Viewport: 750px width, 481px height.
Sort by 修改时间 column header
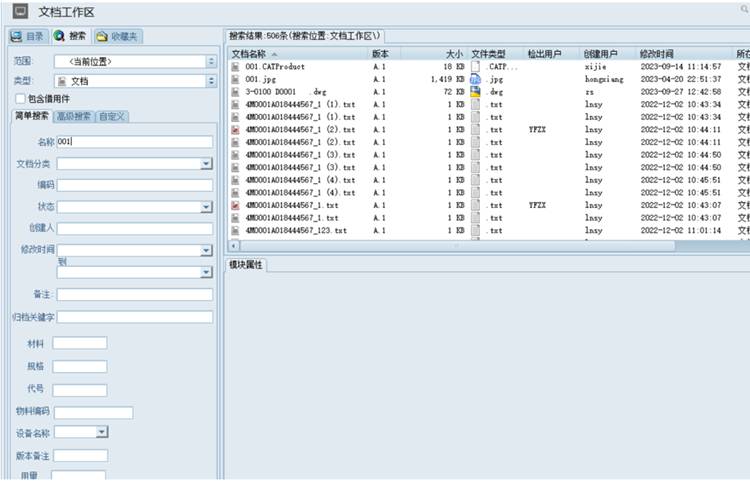click(x=656, y=53)
